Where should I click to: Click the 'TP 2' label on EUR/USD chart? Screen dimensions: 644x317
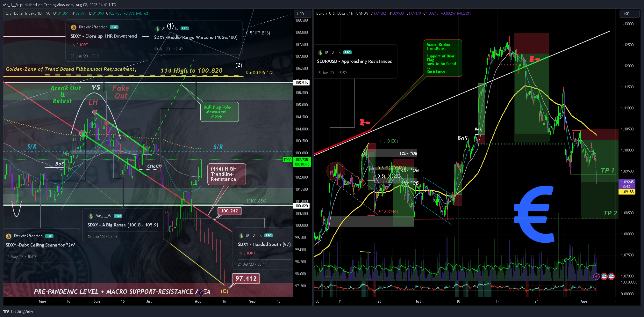pyautogui.click(x=610, y=213)
